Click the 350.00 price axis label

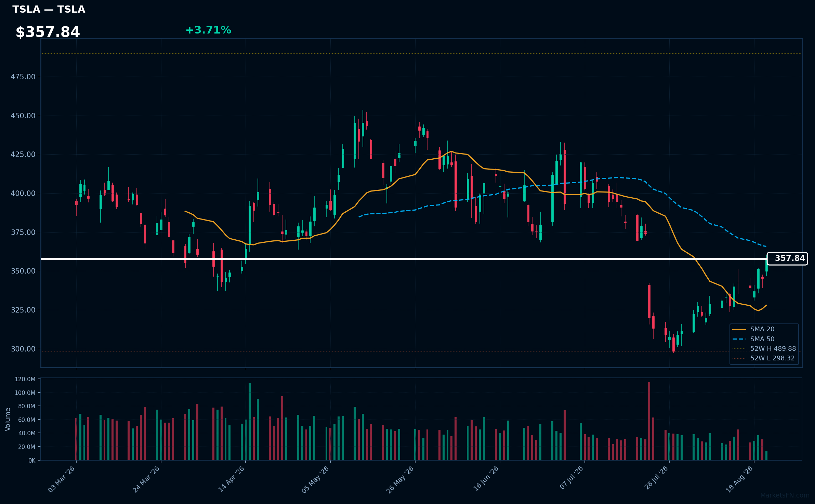click(23, 271)
